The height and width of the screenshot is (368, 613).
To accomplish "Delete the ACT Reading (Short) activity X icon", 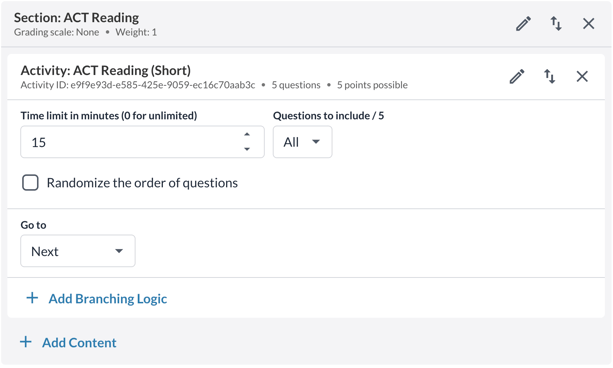I will point(582,76).
